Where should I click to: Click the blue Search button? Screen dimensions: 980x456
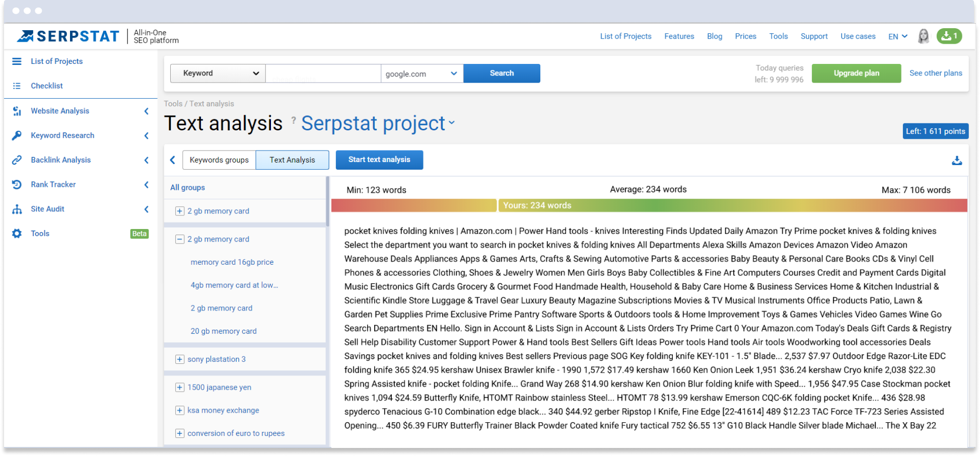(502, 73)
